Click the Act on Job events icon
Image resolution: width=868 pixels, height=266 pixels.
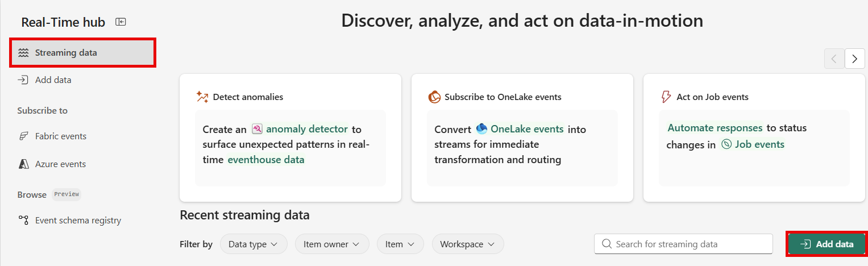pyautogui.click(x=666, y=97)
